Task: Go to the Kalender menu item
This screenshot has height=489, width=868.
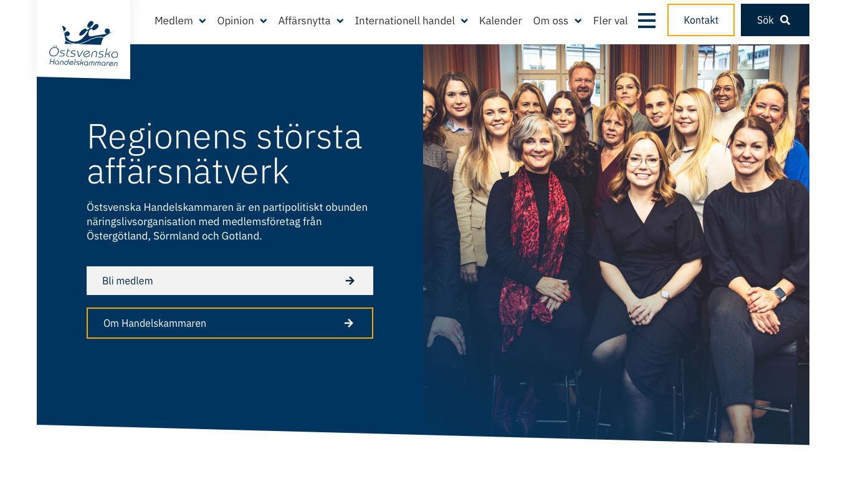Action: (x=500, y=21)
